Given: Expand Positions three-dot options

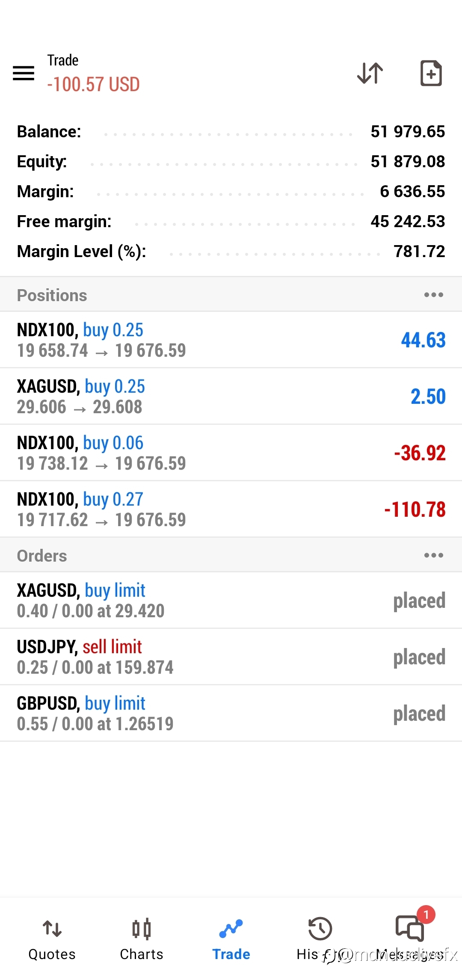Looking at the screenshot, I should pyautogui.click(x=434, y=295).
